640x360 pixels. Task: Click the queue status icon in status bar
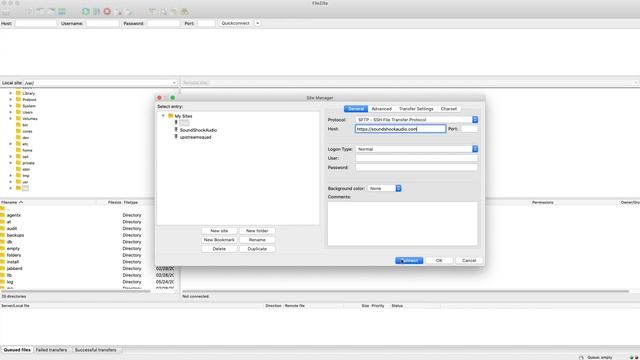coord(581,357)
